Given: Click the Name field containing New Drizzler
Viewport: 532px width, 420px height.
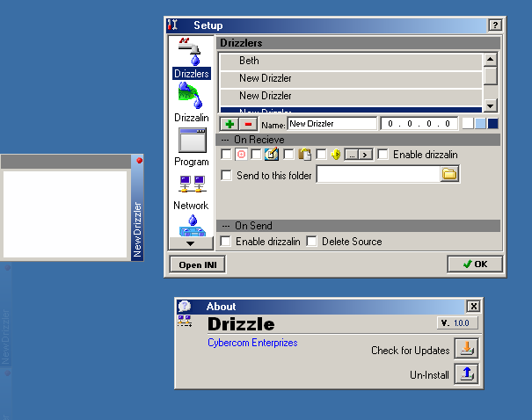Looking at the screenshot, I should 332,124.
